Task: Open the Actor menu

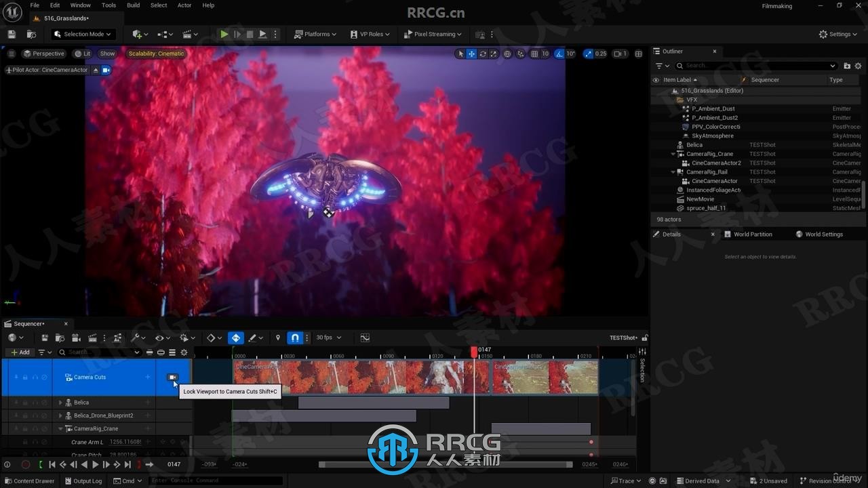Action: 184,5
